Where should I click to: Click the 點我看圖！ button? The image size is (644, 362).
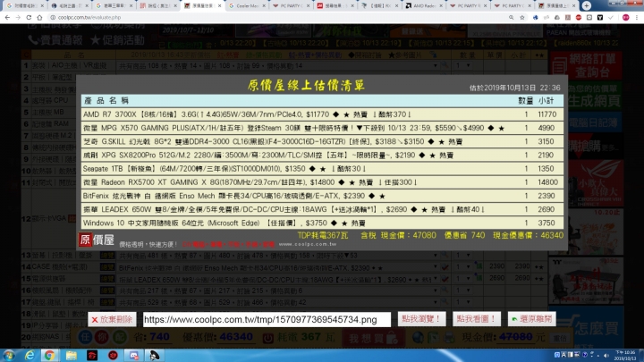[x=477, y=319]
